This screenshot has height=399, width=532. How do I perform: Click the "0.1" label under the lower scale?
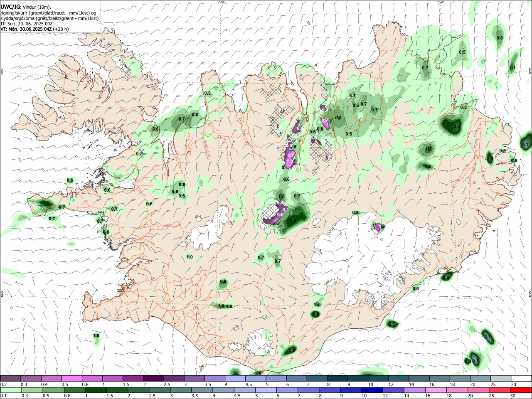3,396
